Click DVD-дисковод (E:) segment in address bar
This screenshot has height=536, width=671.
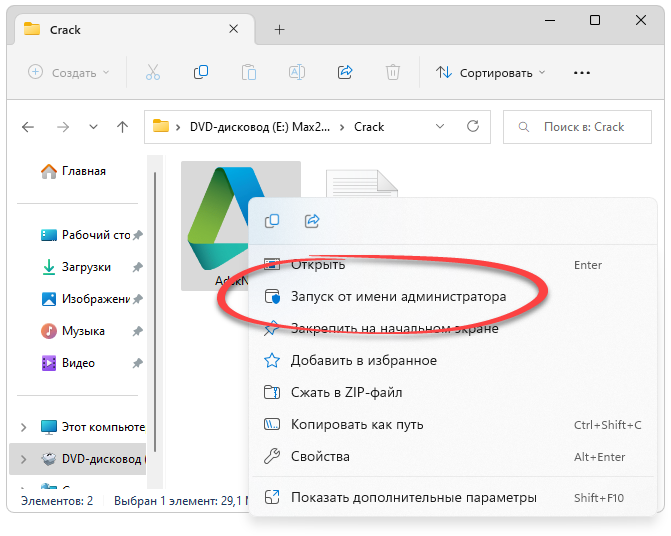(x=260, y=127)
